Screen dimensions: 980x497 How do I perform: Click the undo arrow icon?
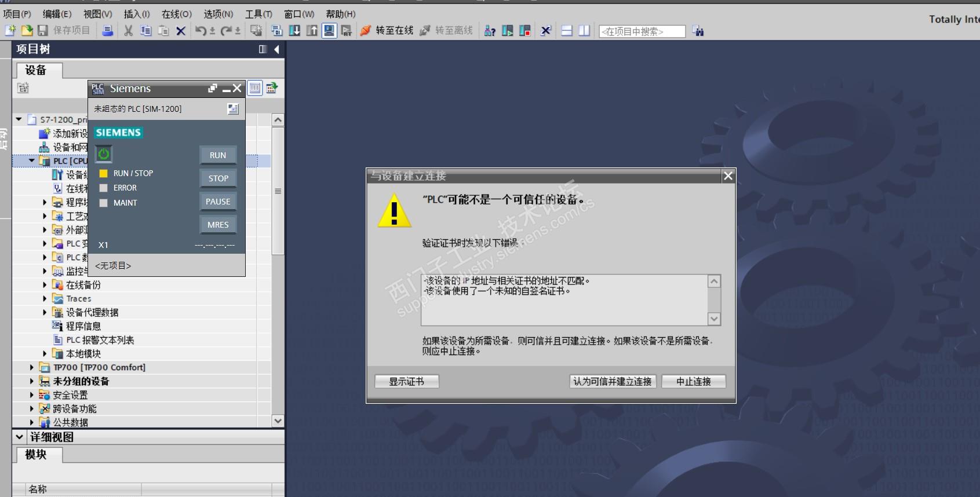(201, 31)
